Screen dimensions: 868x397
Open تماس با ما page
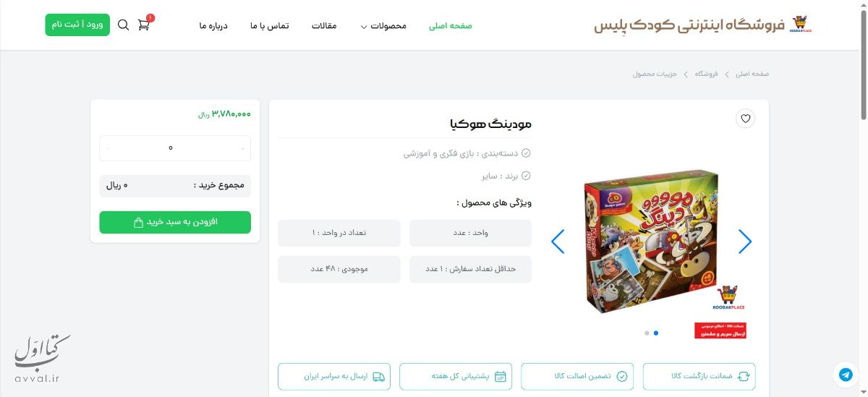point(270,26)
